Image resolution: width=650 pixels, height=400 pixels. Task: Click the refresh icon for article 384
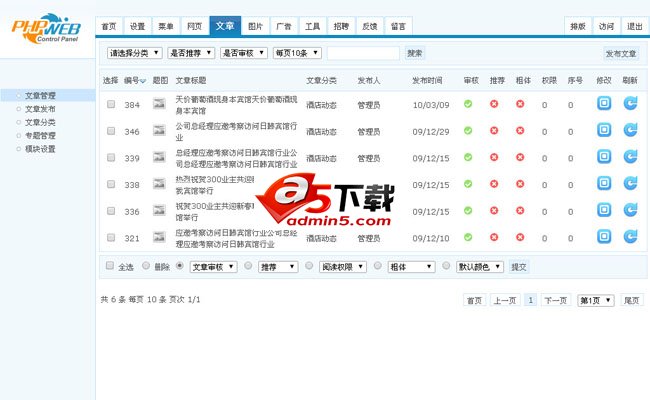point(630,103)
